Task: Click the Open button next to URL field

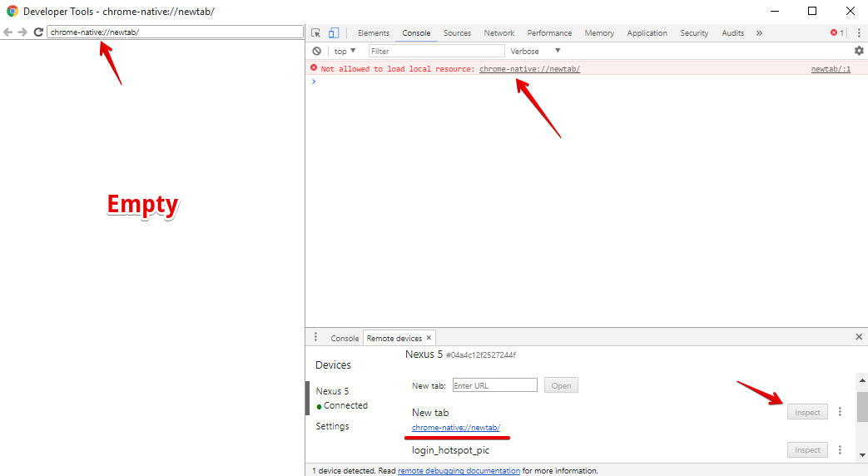Action: 561,385
